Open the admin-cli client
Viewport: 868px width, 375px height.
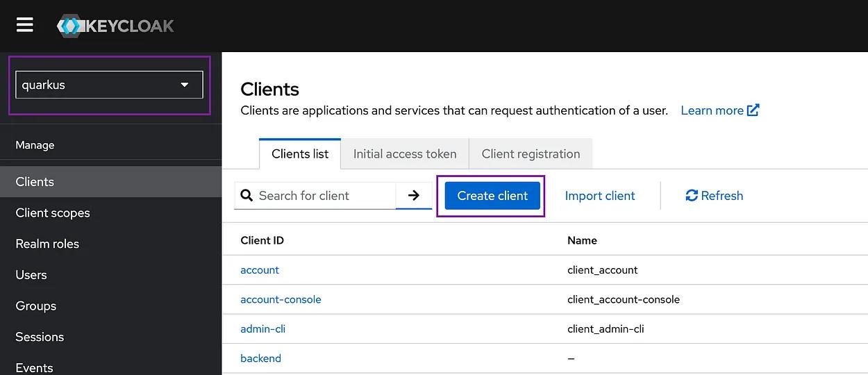262,329
